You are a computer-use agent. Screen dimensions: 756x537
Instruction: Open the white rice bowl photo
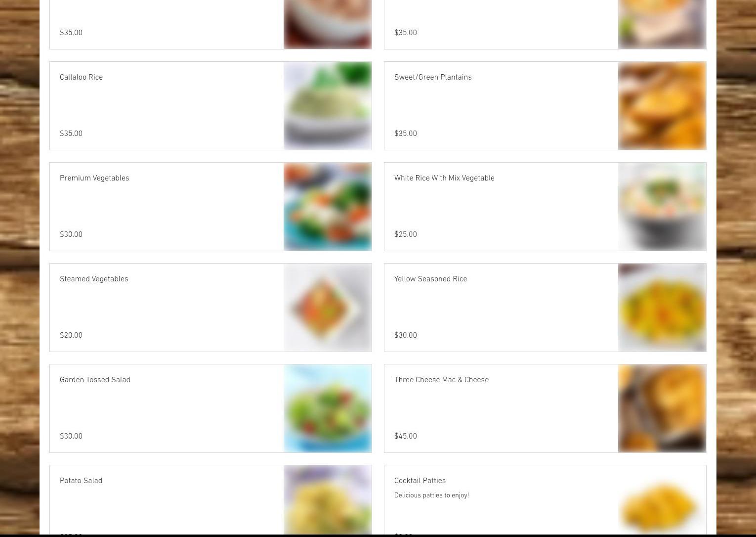click(662, 207)
